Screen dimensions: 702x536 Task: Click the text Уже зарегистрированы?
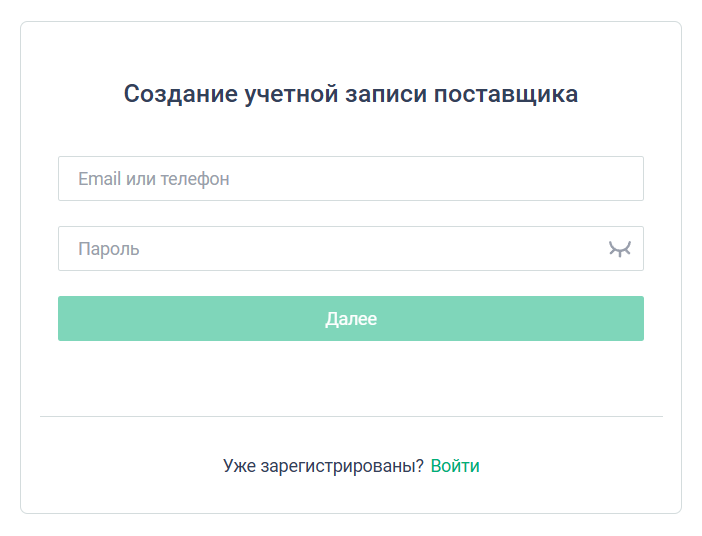point(323,466)
